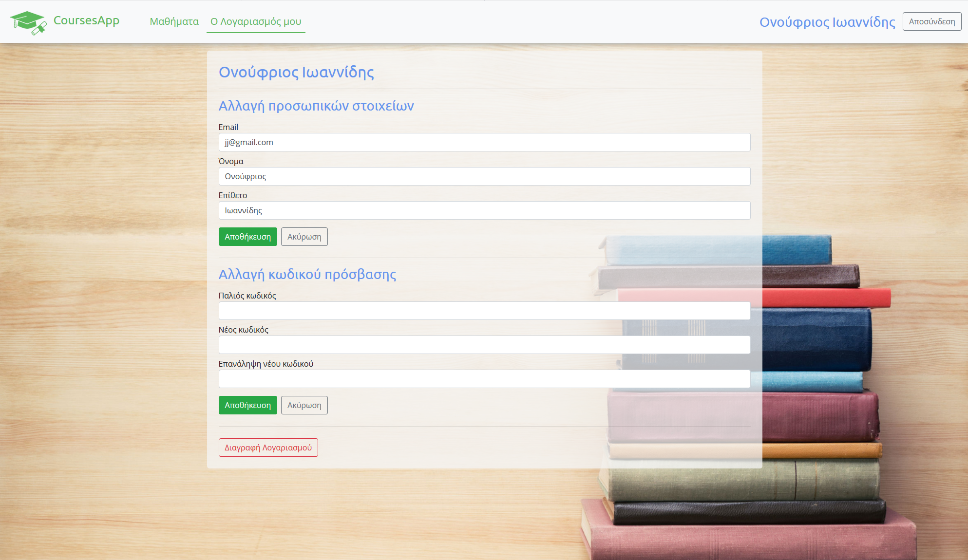Focus the Νέος κωδικός input field
Screen dimensions: 968x560
pyautogui.click(x=484, y=345)
